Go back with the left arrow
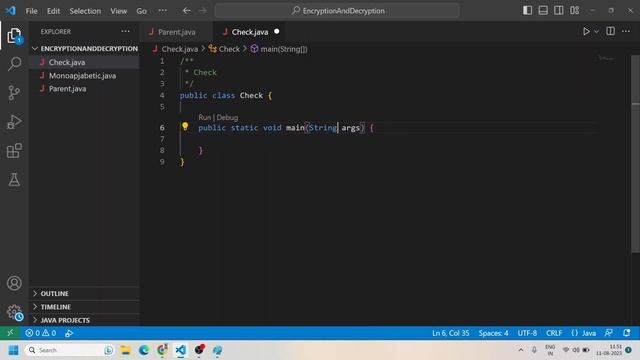 pos(187,11)
